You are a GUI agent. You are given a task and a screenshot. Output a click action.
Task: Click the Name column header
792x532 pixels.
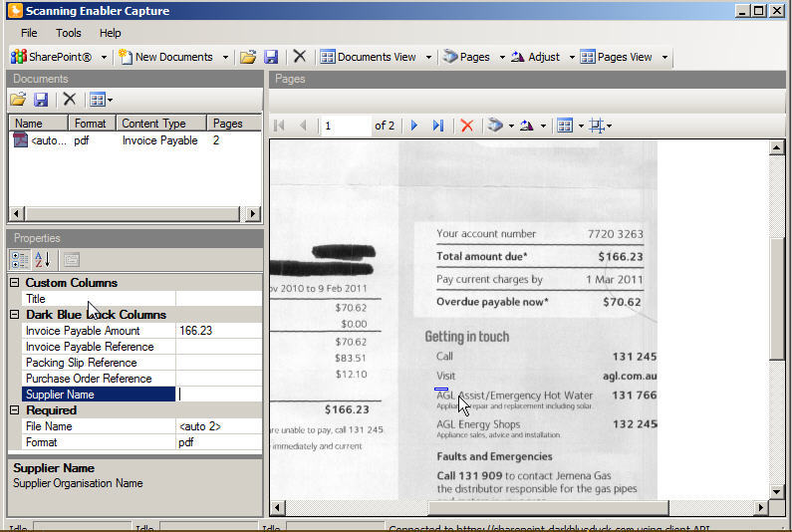[39, 124]
